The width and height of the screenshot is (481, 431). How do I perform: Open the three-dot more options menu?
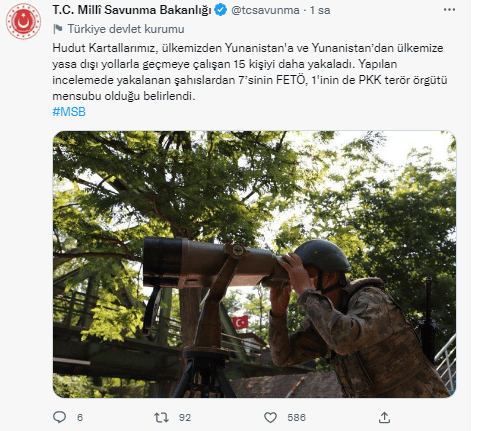tap(450, 10)
